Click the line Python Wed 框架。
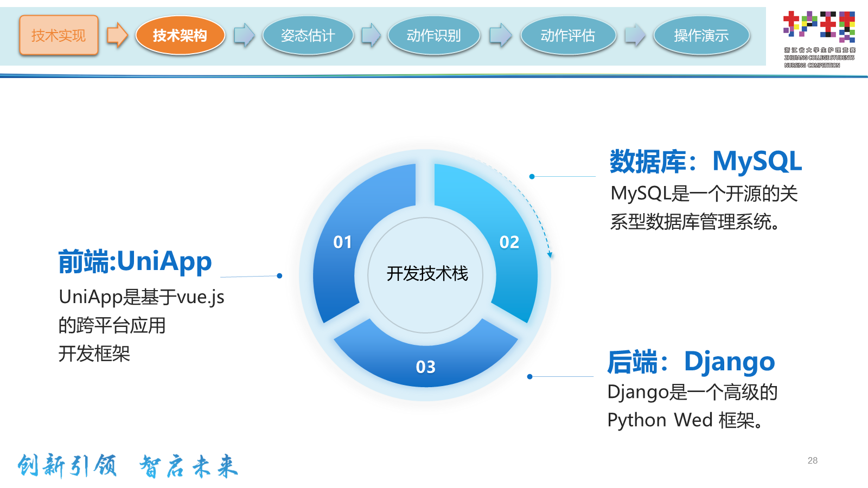This screenshot has width=868, height=488. [686, 420]
